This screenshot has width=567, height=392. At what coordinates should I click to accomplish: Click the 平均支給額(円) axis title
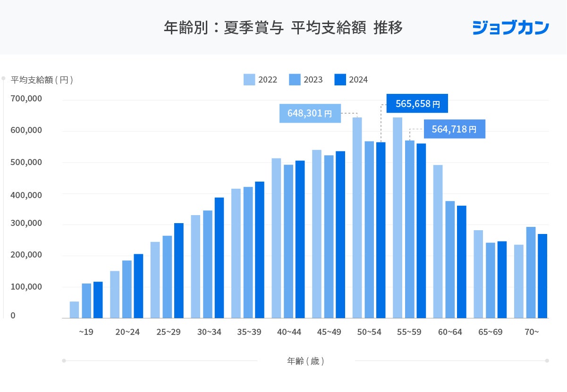[42, 80]
